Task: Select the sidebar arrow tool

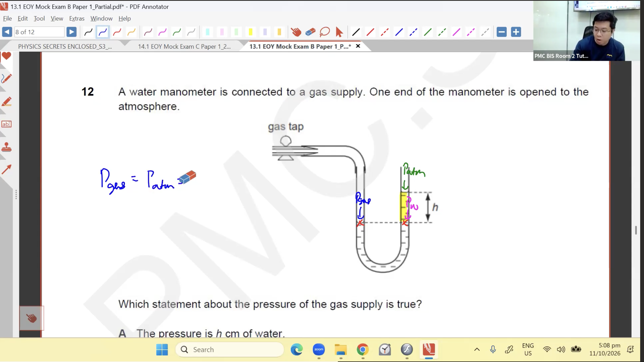Action: pyautogui.click(x=6, y=169)
